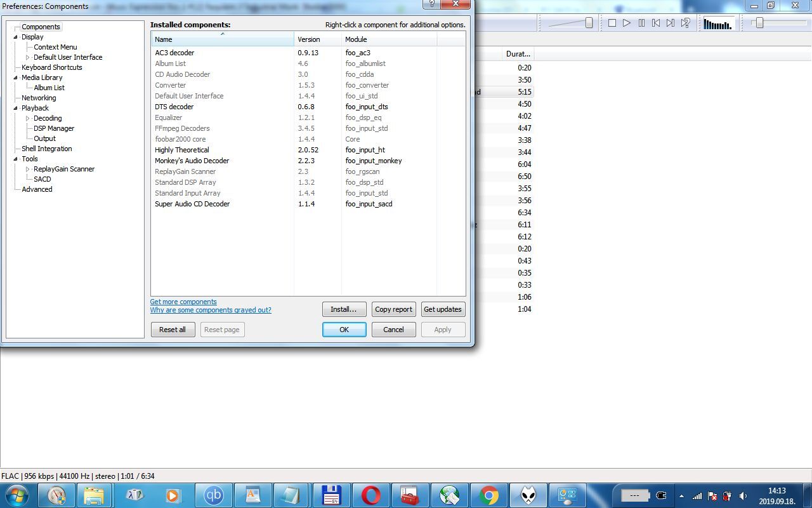Show hidden tray icons arrow
This screenshot has width=812, height=508.
[x=682, y=496]
